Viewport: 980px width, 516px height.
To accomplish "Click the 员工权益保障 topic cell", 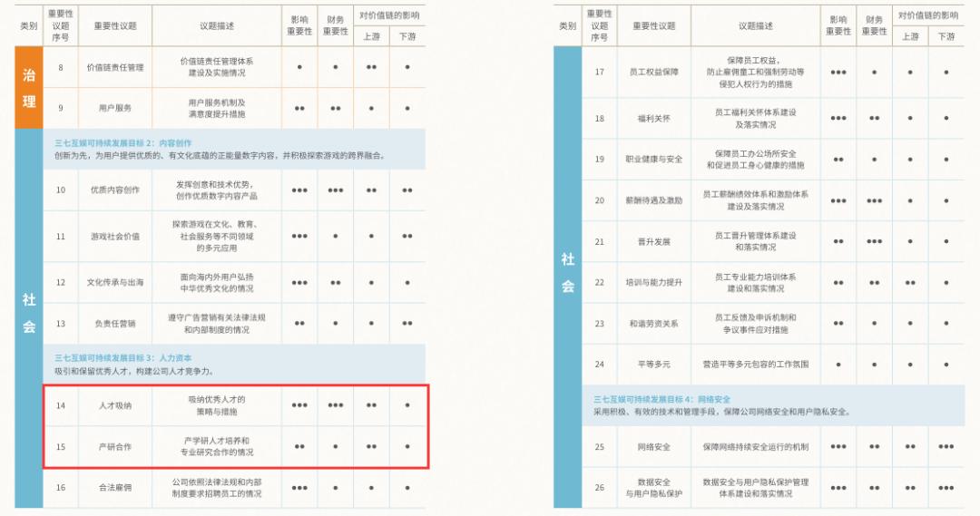I will click(653, 73).
